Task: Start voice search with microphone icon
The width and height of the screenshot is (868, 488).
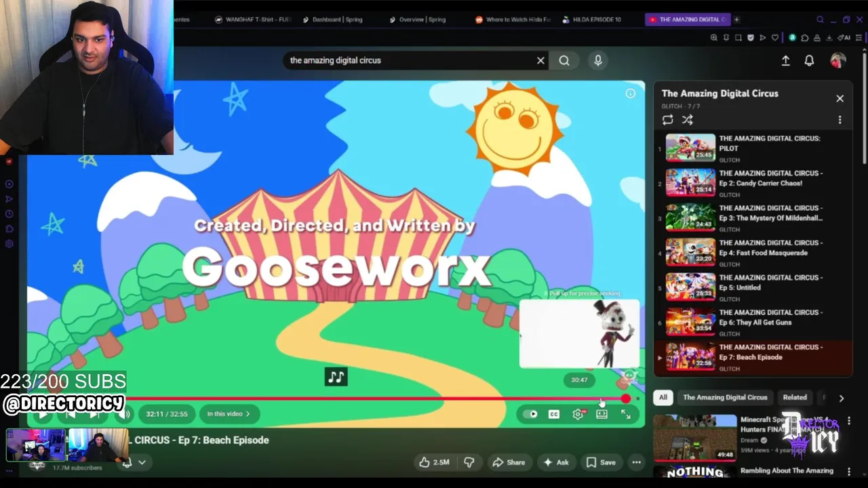Action: [597, 60]
